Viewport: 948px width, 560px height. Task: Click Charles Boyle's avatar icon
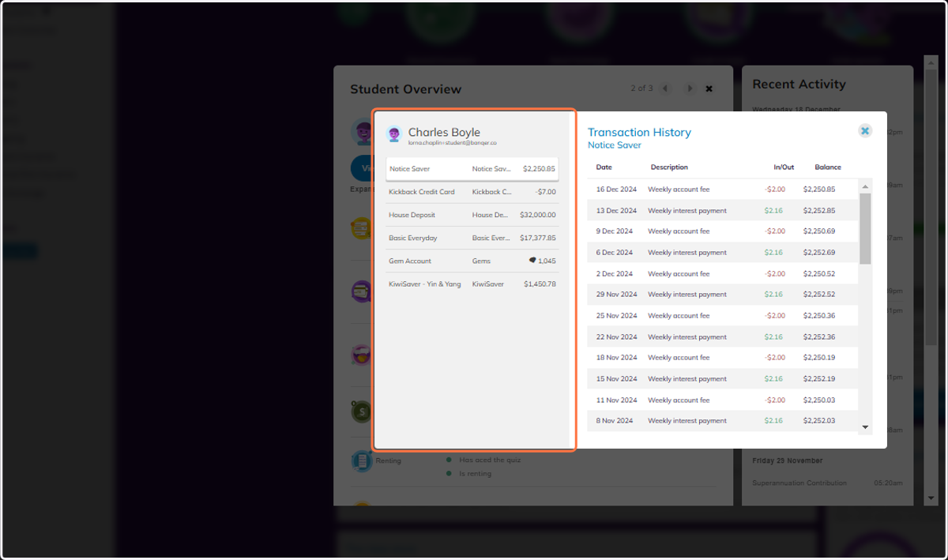click(x=394, y=134)
